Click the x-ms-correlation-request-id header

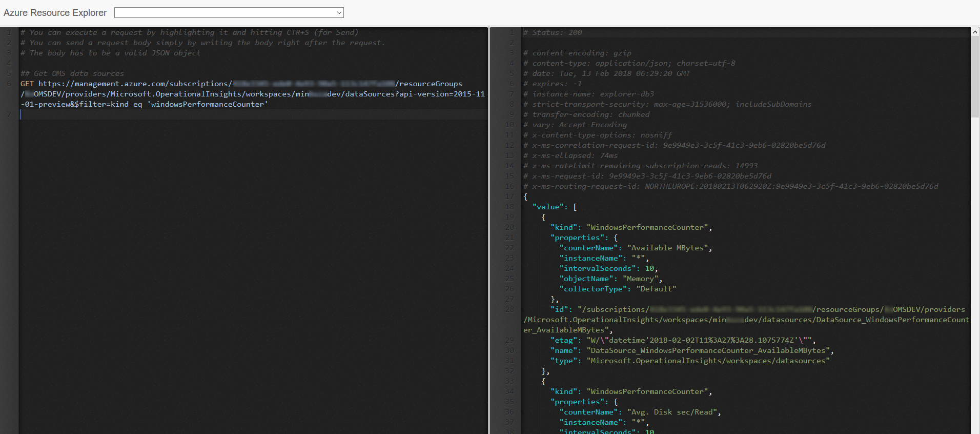(x=675, y=145)
